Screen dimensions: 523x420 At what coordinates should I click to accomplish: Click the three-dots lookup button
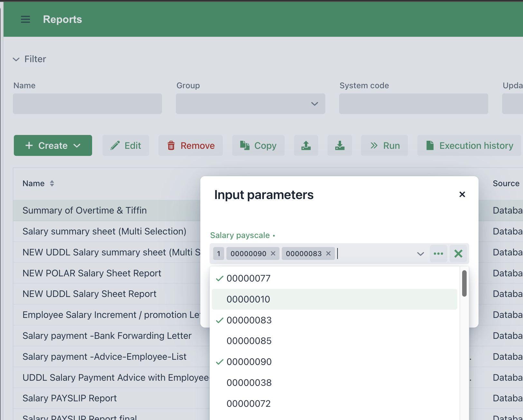(438, 253)
